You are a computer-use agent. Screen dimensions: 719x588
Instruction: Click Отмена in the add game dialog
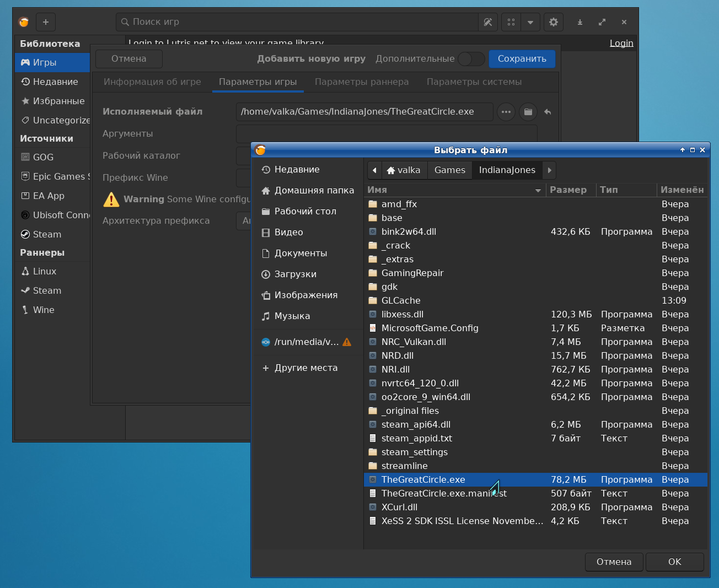pyautogui.click(x=129, y=58)
